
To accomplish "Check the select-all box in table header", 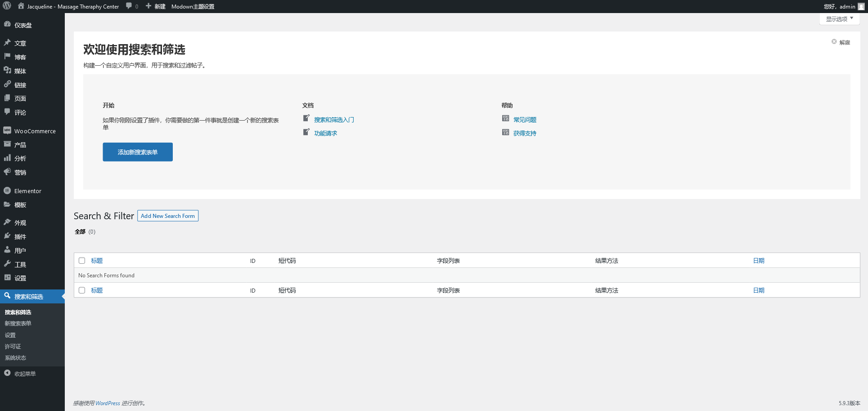I will coord(82,261).
